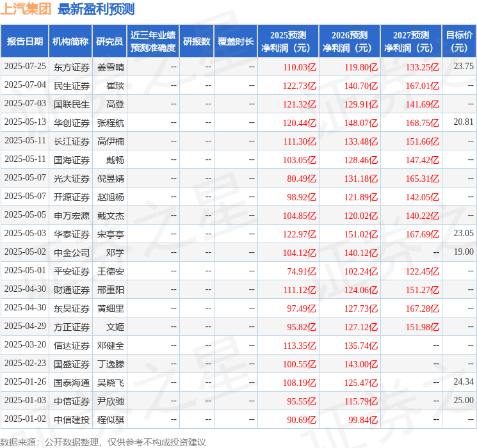477x448 pixels.
Task: Click the 80.49亿 profit value
Action: 302,179
